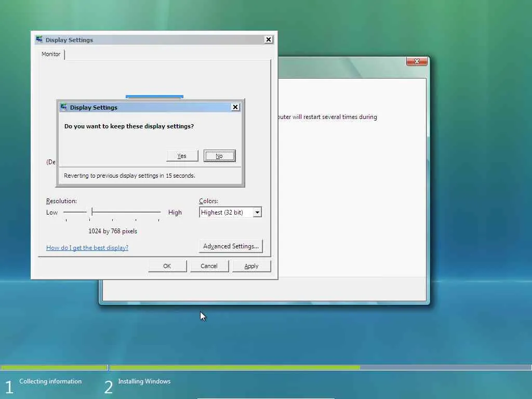
Task: Click the restart several times text in installer
Action: tap(327, 117)
